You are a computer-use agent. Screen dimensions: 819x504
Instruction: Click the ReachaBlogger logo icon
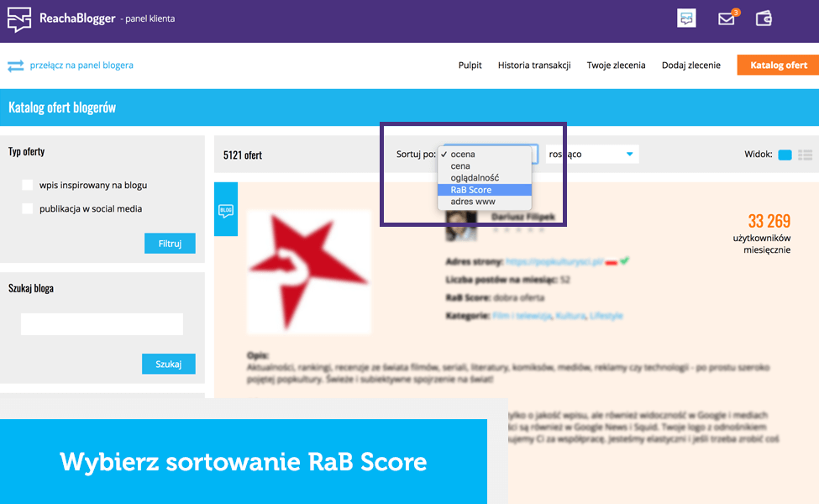click(19, 19)
